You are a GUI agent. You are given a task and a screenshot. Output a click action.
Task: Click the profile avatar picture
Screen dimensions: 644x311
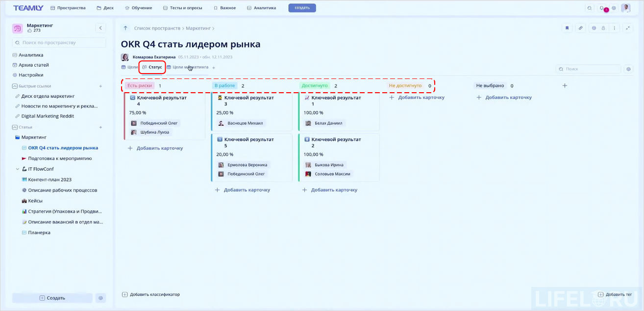pos(626,8)
